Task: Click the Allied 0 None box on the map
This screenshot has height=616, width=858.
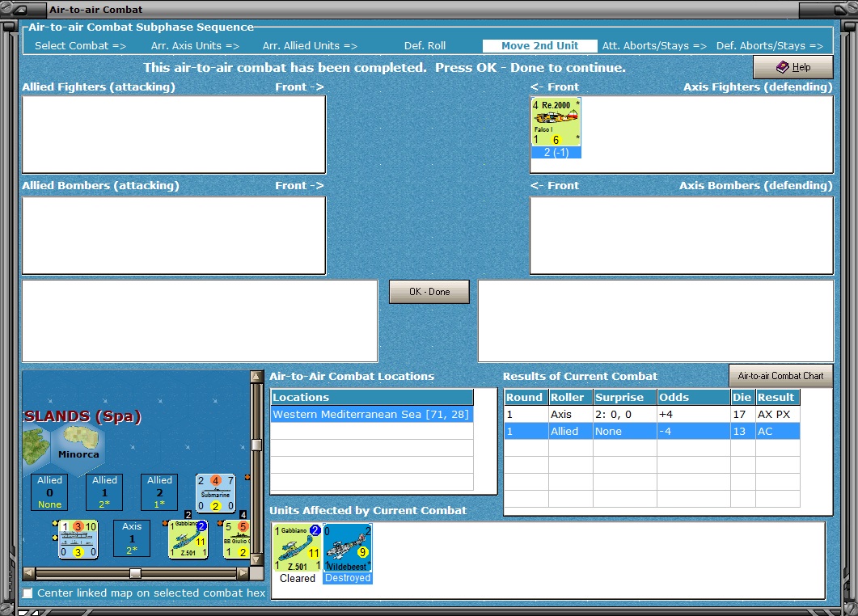Action: (49, 492)
